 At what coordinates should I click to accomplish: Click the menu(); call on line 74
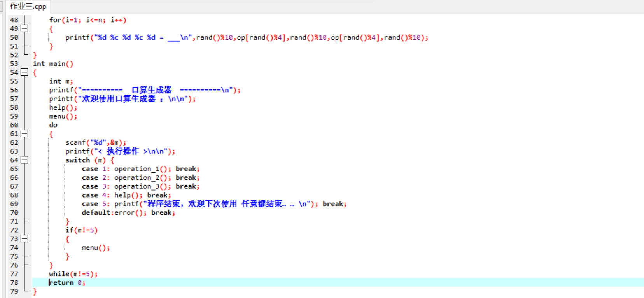[x=96, y=247]
